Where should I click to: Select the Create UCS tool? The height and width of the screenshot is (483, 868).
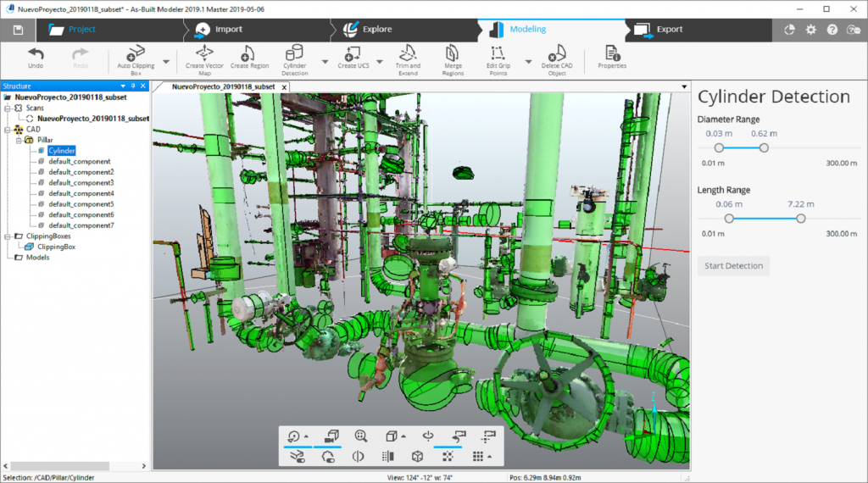[353, 58]
